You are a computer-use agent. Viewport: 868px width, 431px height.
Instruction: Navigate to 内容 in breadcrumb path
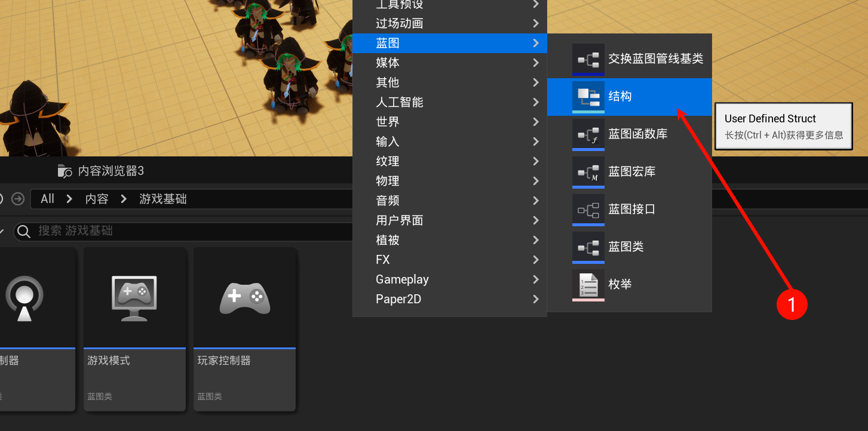pyautogui.click(x=97, y=199)
